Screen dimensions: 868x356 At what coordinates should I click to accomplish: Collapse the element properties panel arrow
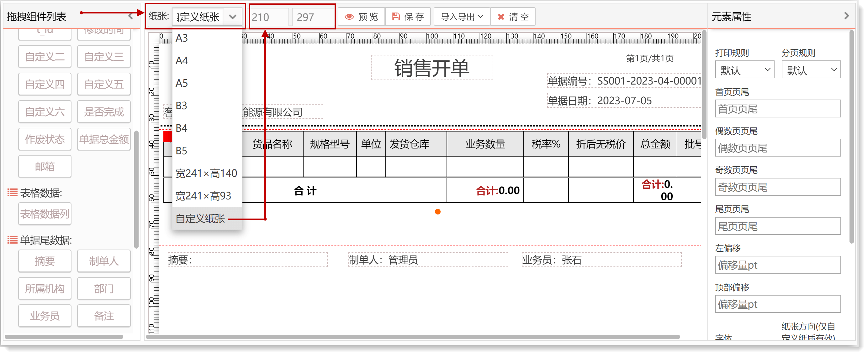[846, 16]
